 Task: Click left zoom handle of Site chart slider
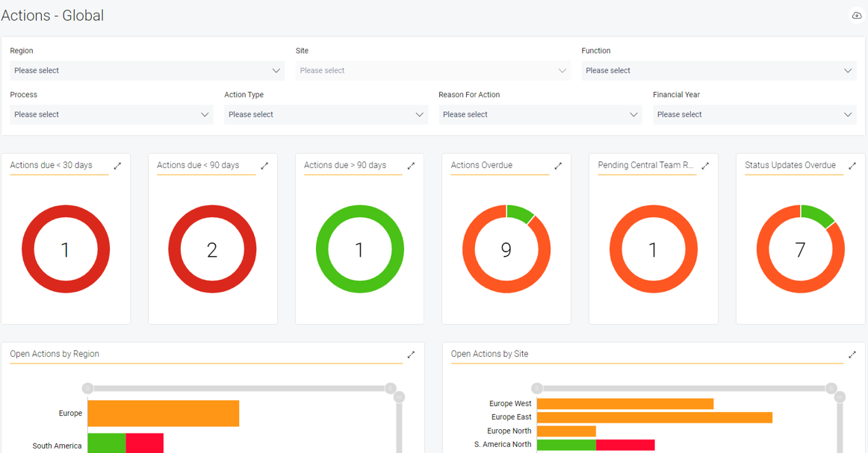pyautogui.click(x=537, y=388)
